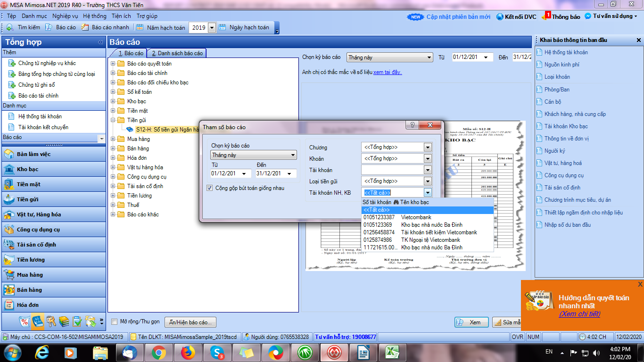The width and height of the screenshot is (644, 362).
Task: Open Windows Start menu
Action: click(12, 353)
